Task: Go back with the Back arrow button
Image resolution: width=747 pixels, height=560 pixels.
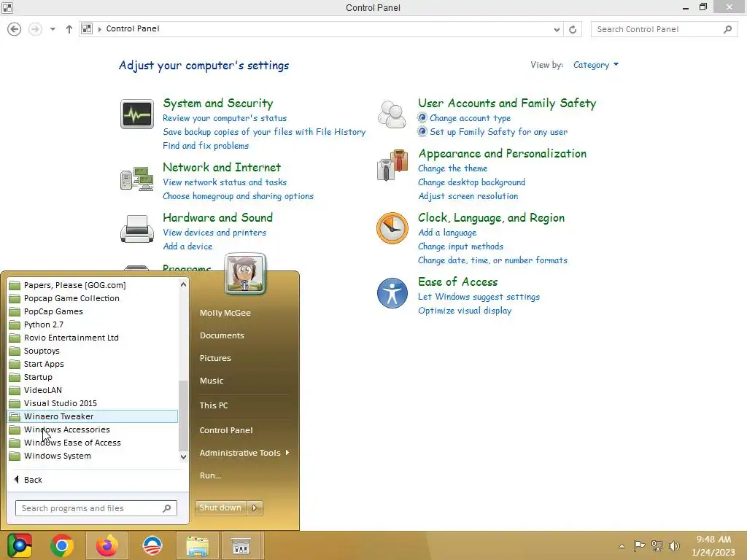Action: [15, 29]
